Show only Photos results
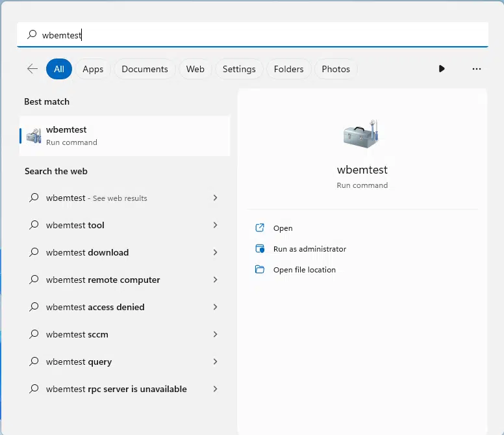The height and width of the screenshot is (435, 504). click(x=336, y=69)
